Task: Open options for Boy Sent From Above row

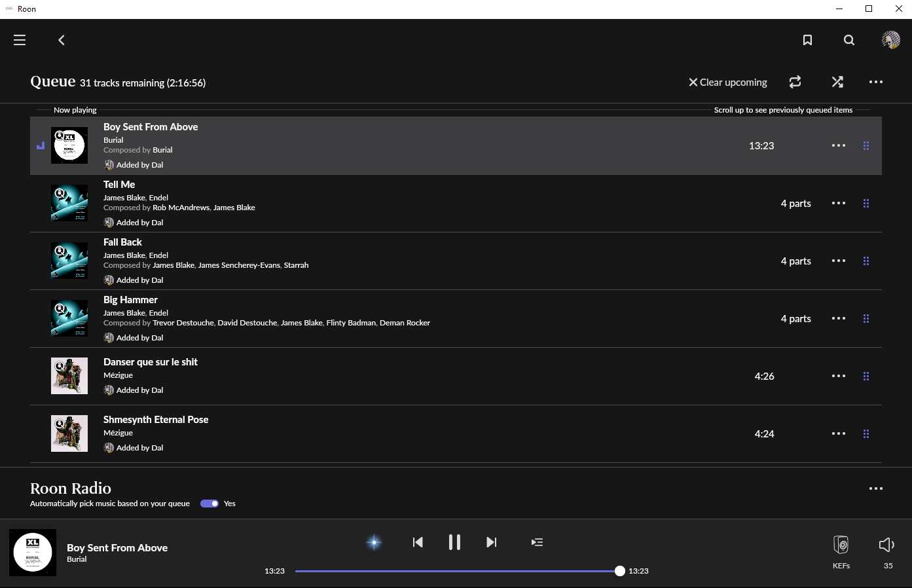Action: (839, 145)
